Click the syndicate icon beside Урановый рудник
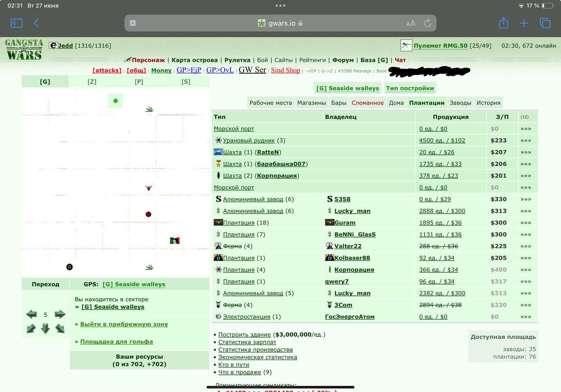The image size is (561, 392). (x=218, y=140)
